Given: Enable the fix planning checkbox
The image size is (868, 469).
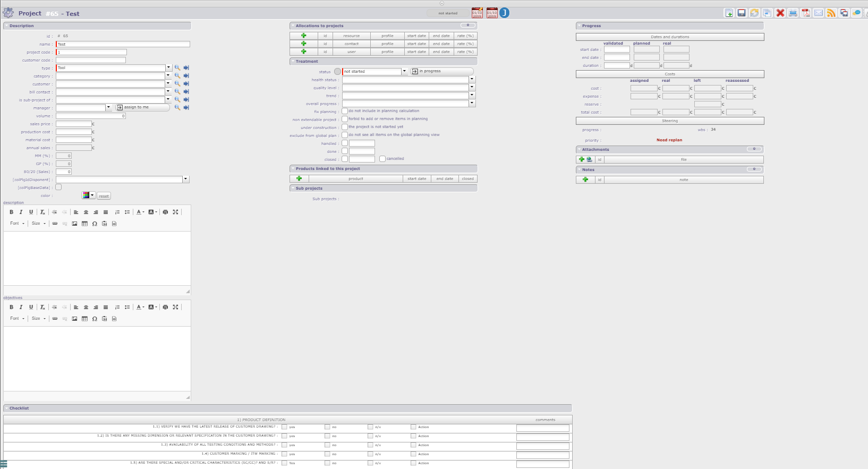Looking at the screenshot, I should [345, 111].
